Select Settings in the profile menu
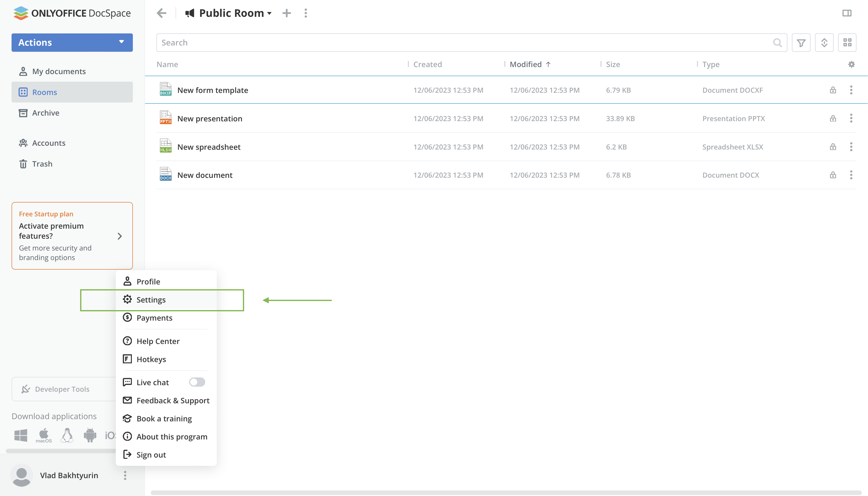 tap(151, 300)
